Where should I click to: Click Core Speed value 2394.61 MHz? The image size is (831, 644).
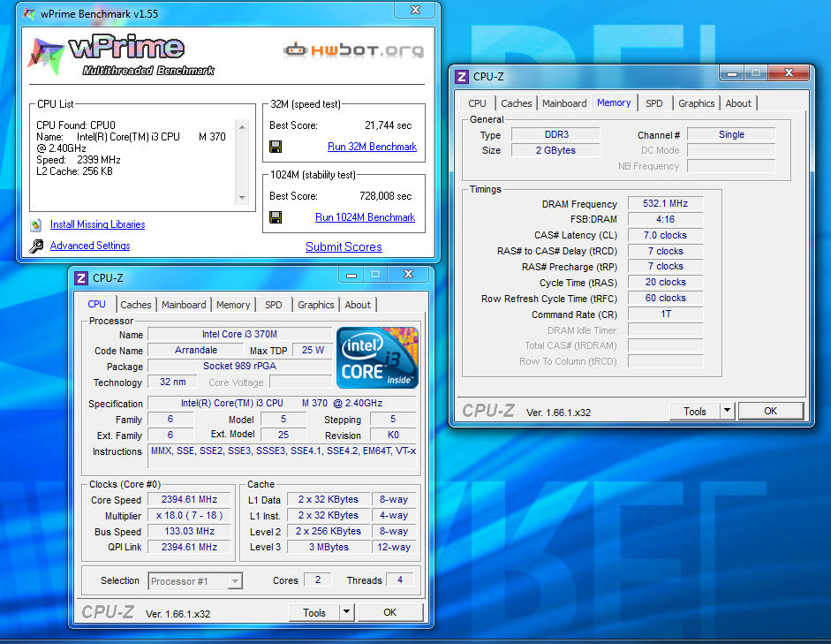(x=189, y=500)
